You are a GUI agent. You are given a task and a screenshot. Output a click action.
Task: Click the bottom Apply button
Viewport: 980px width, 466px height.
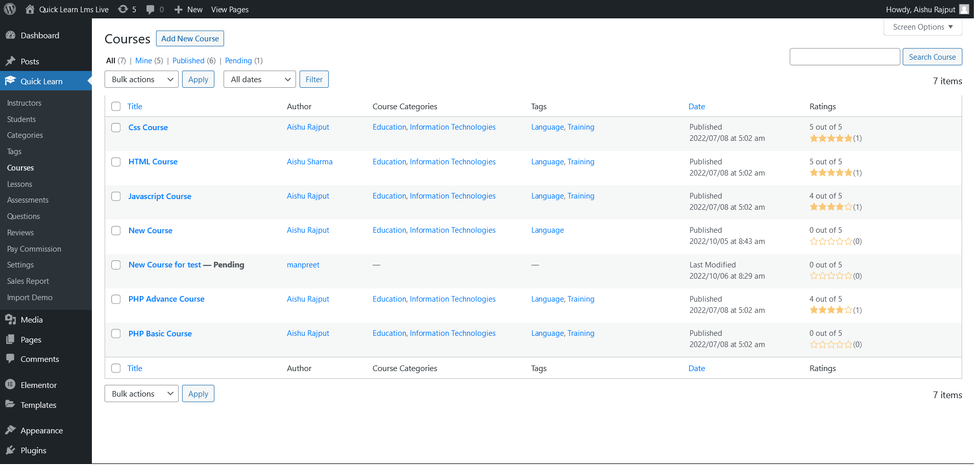(198, 394)
